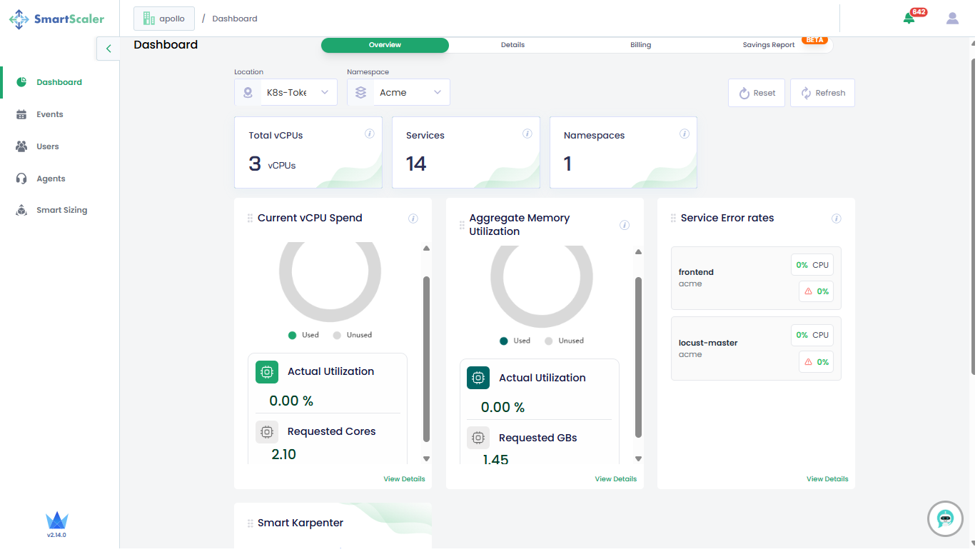The image size is (980, 557).
Task: Click the location pin icon in Location field
Action: click(x=248, y=93)
